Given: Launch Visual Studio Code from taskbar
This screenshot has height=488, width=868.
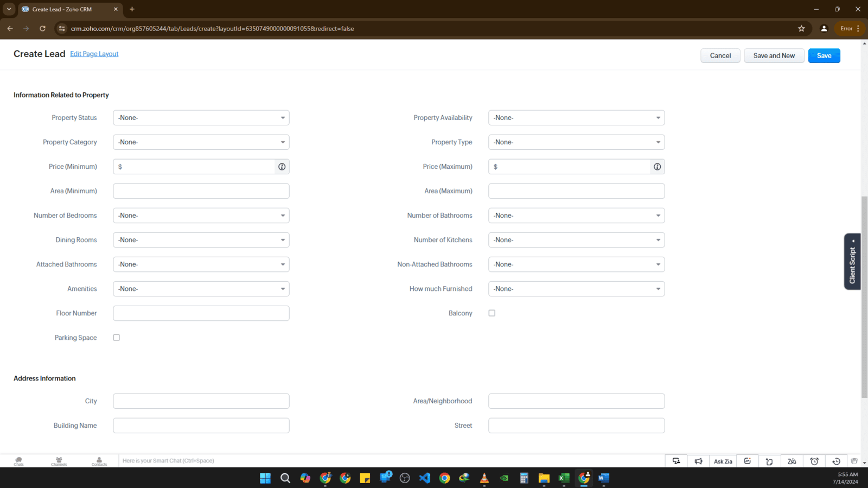Looking at the screenshot, I should tap(425, 478).
